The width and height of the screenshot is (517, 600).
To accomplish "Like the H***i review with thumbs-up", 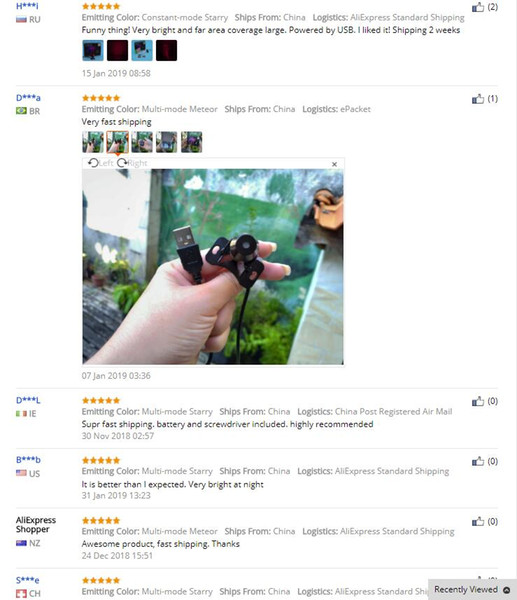I will tap(478, 7).
